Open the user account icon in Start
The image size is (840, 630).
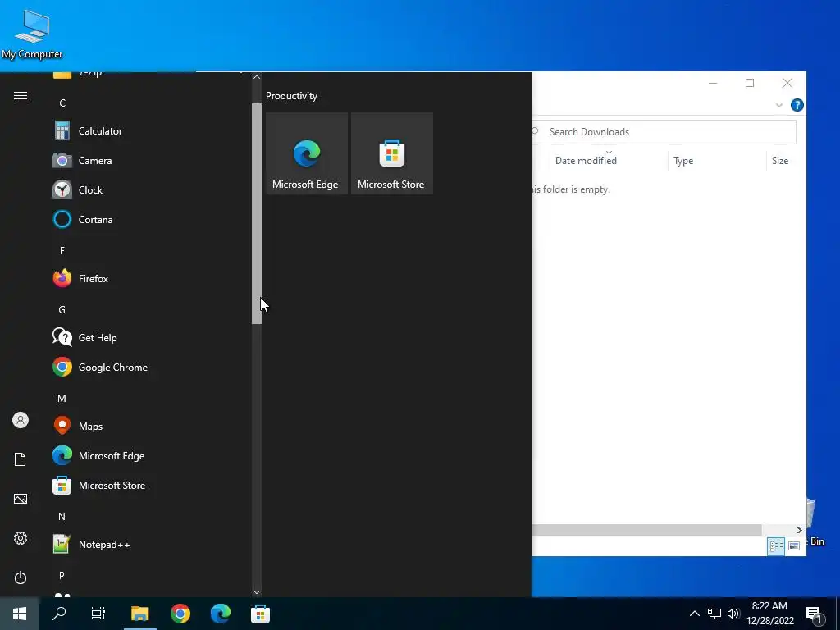tap(21, 420)
